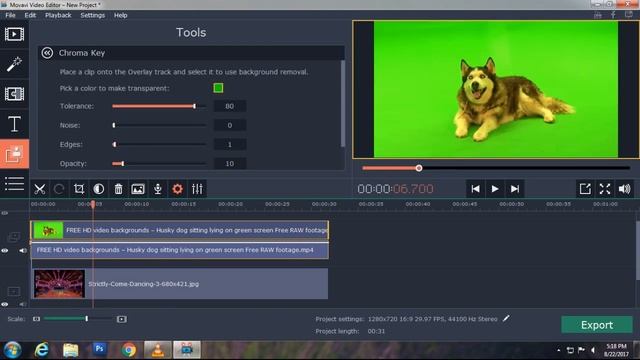This screenshot has height=360, width=640.
Task: Click the Export button
Action: point(597,325)
